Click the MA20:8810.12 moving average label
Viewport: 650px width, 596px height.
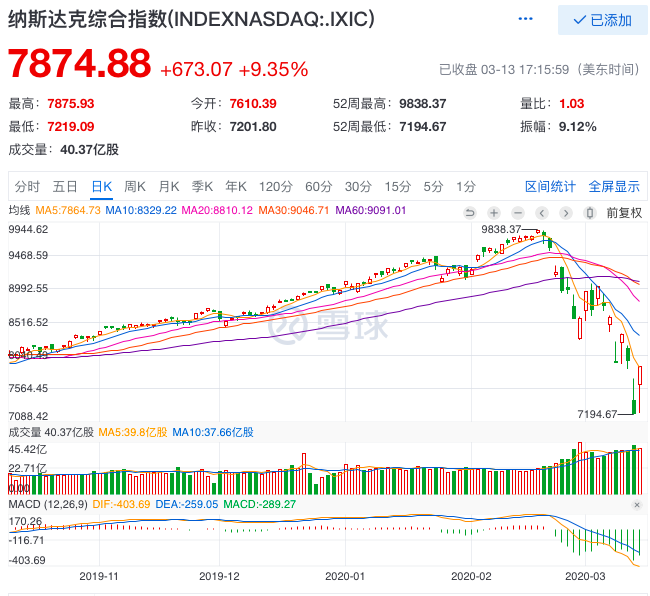(217, 211)
